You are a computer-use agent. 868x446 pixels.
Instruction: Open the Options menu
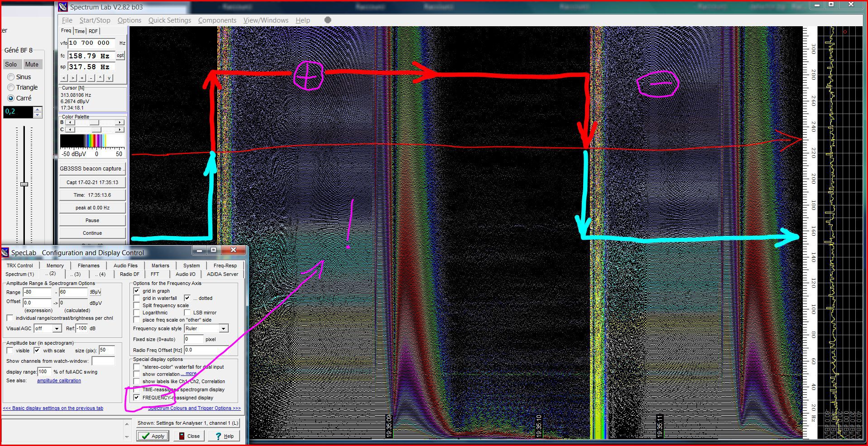[x=129, y=20]
